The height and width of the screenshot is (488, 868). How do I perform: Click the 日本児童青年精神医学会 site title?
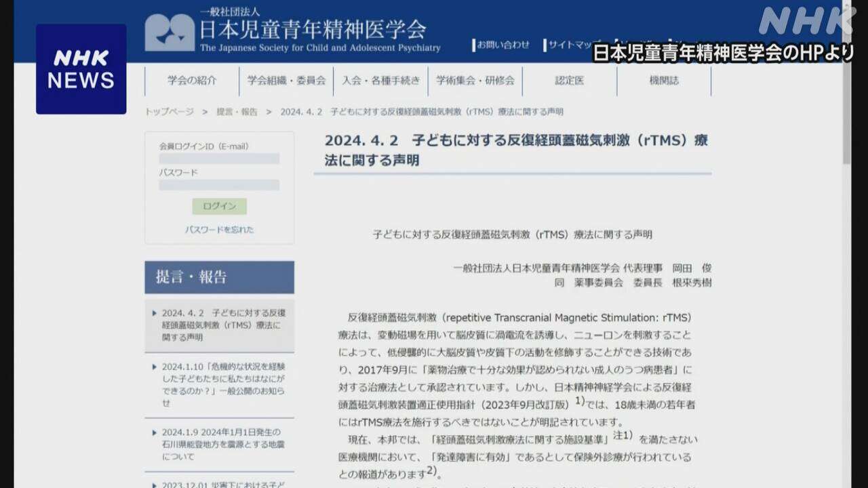(x=313, y=29)
